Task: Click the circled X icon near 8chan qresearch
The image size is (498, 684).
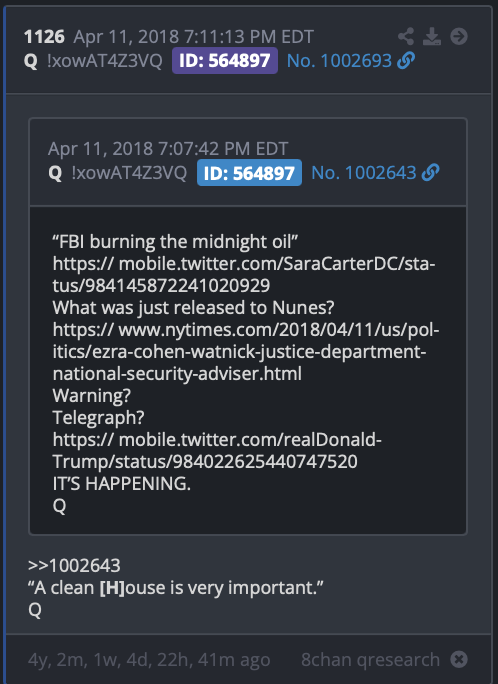Action: (459, 659)
